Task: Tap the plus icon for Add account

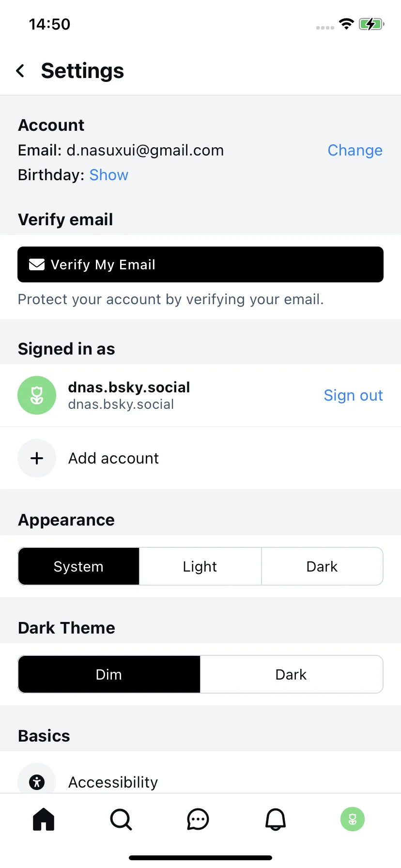Action: tap(37, 458)
